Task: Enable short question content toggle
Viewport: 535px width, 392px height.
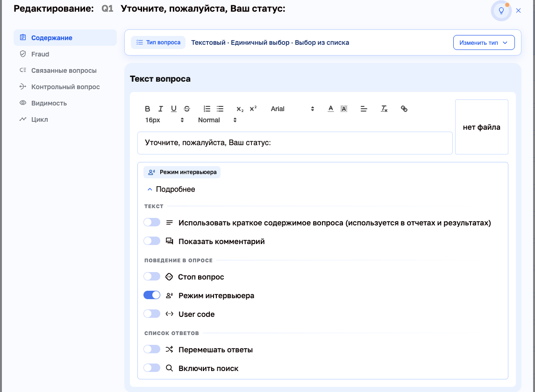Action: point(152,222)
